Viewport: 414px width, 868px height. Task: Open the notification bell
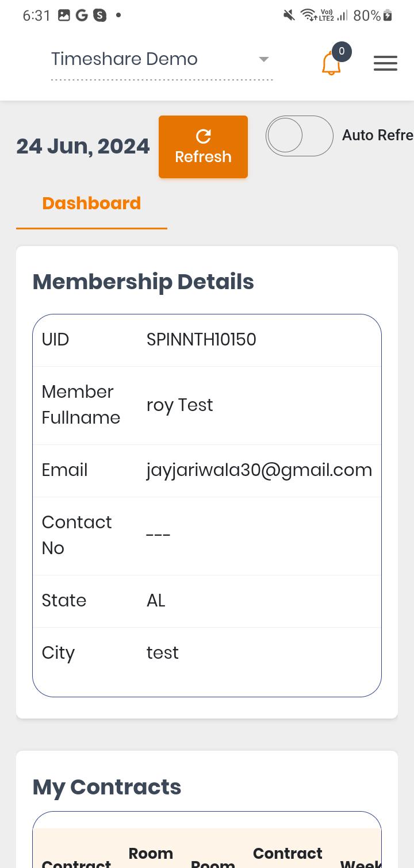[331, 63]
